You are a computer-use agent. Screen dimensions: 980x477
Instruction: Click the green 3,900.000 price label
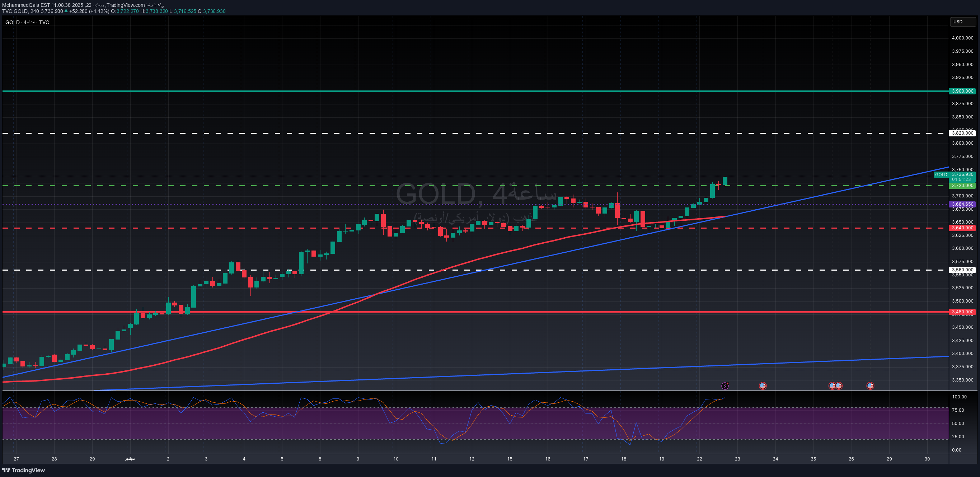[x=962, y=91]
